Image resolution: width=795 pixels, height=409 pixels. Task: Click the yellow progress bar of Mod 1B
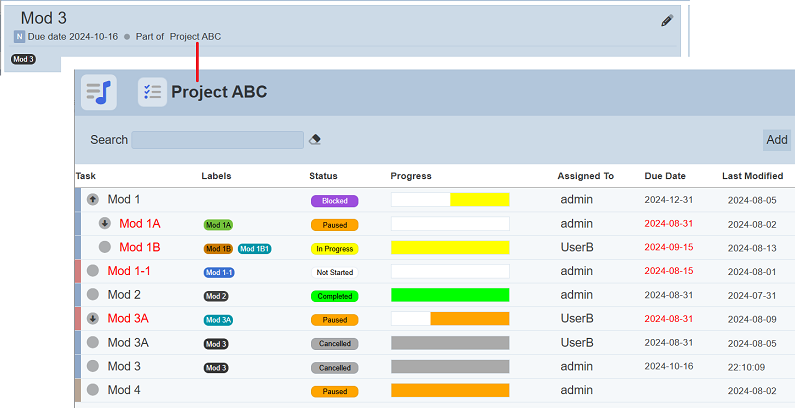click(x=449, y=248)
